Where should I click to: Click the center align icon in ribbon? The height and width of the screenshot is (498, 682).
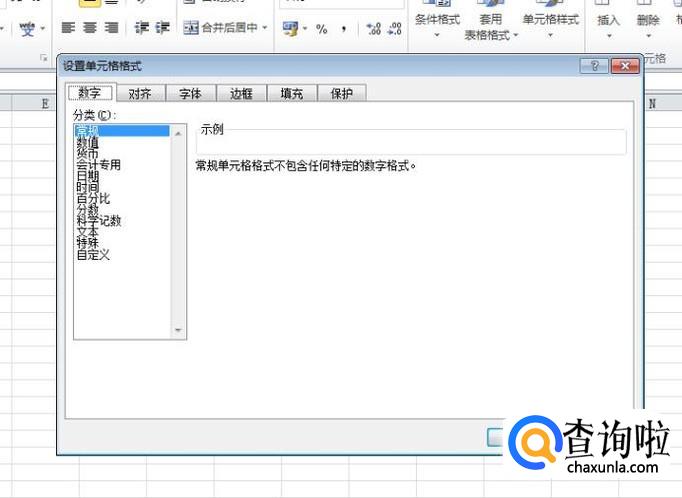[x=89, y=28]
